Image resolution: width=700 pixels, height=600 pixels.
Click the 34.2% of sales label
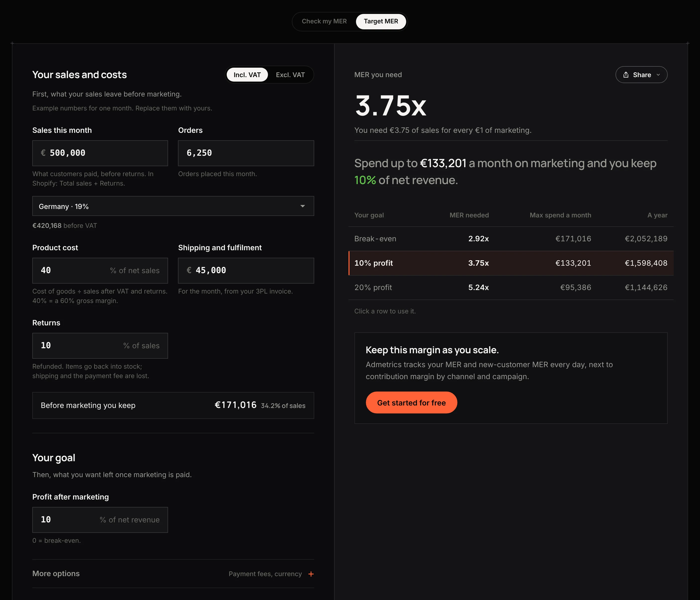coord(283,406)
